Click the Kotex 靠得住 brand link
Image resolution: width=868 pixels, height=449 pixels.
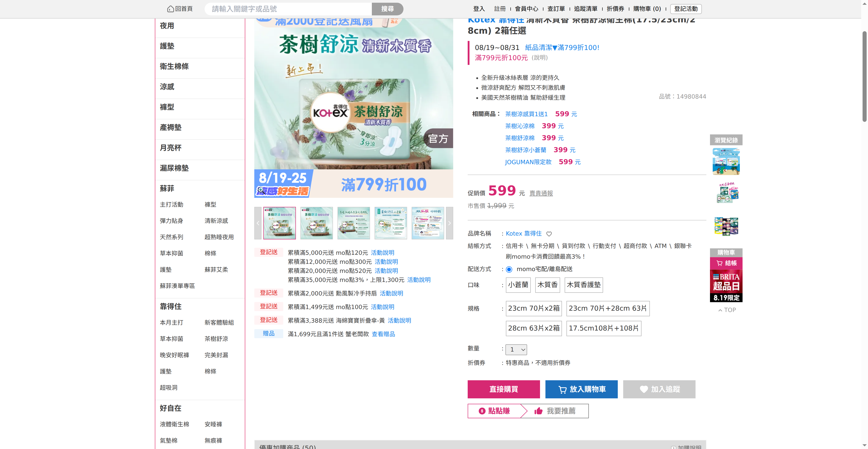tap(524, 234)
